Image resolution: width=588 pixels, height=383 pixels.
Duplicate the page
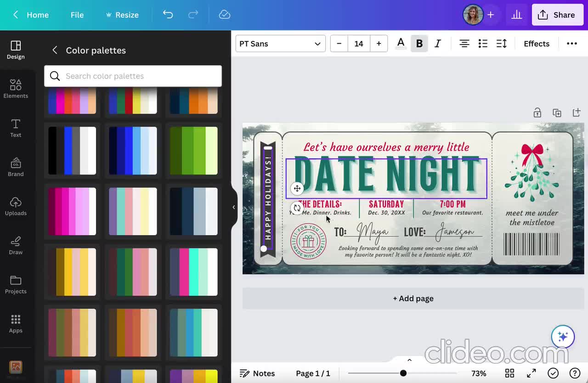(x=557, y=113)
